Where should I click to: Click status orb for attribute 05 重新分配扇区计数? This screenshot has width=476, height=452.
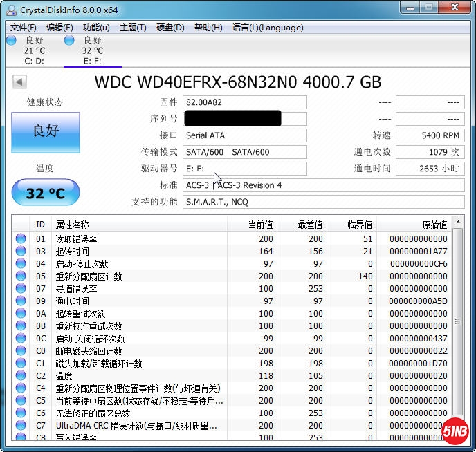click(21, 276)
